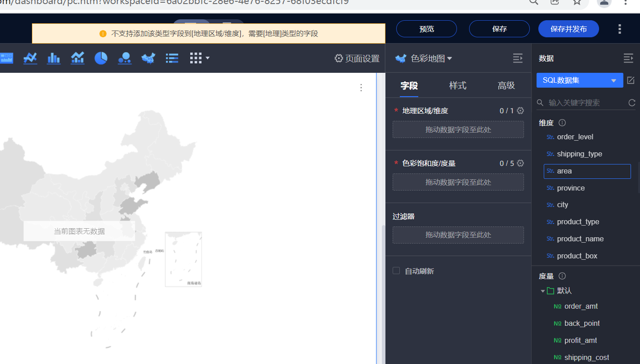This screenshot has width=640, height=364.
Task: Collapse the 默认 measures folder
Action: coord(543,291)
